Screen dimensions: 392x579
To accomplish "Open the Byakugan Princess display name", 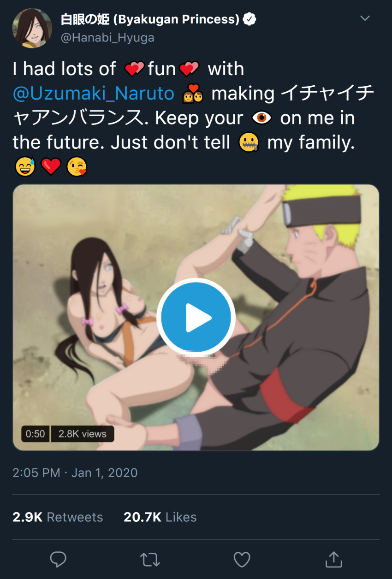I will tap(150, 19).
